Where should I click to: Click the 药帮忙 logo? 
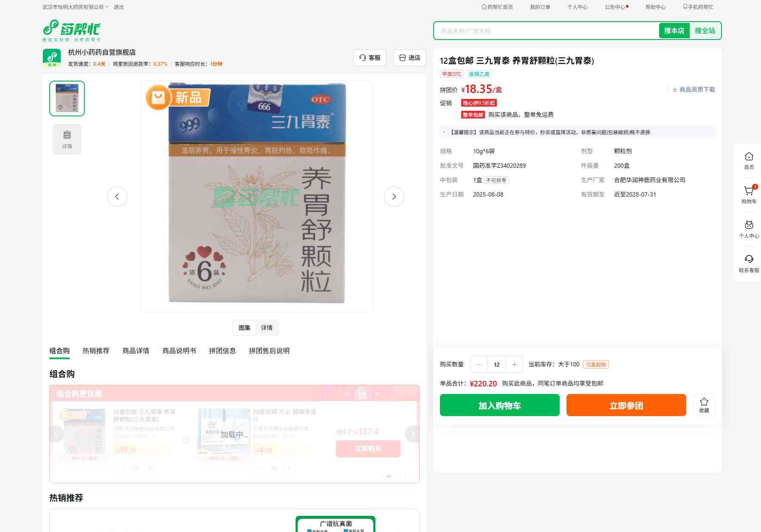coord(71,30)
